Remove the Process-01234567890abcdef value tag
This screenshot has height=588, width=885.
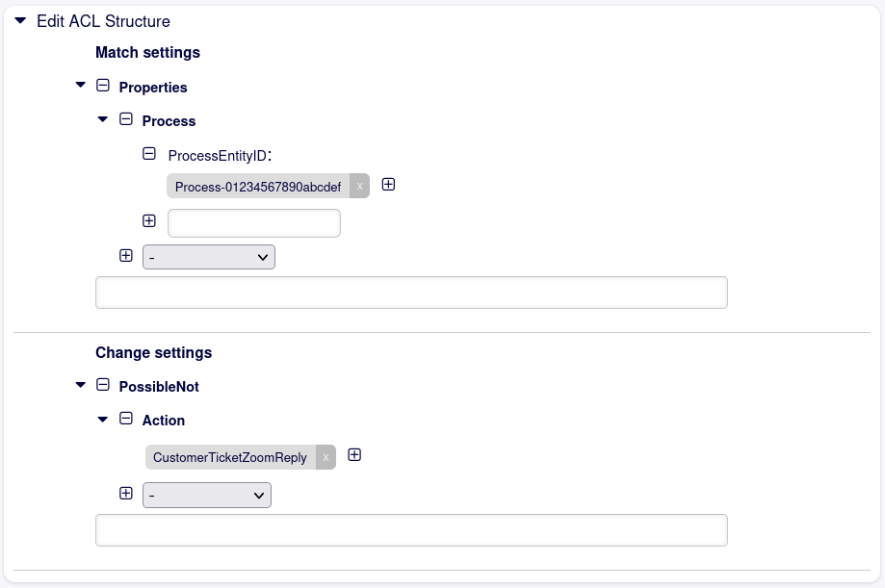[x=359, y=186]
